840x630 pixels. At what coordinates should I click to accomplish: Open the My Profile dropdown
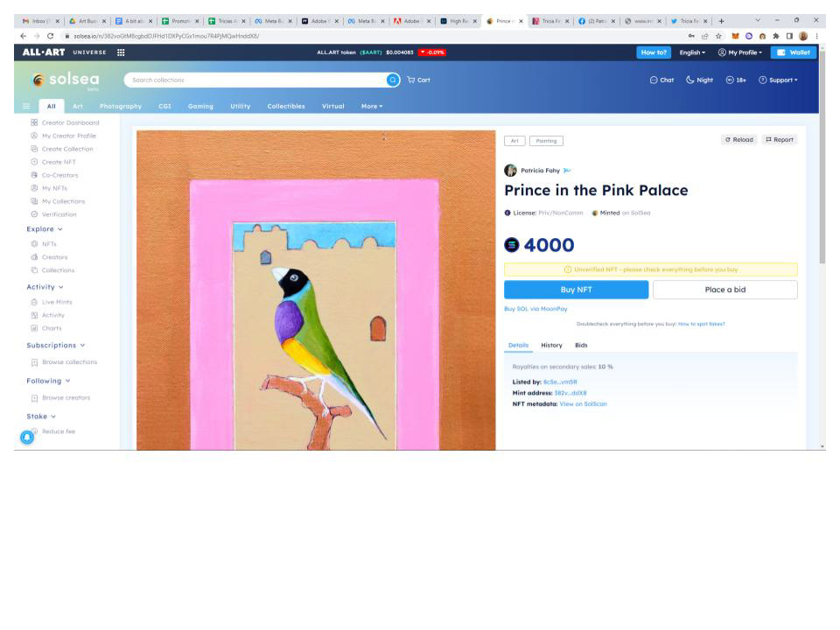pos(740,52)
